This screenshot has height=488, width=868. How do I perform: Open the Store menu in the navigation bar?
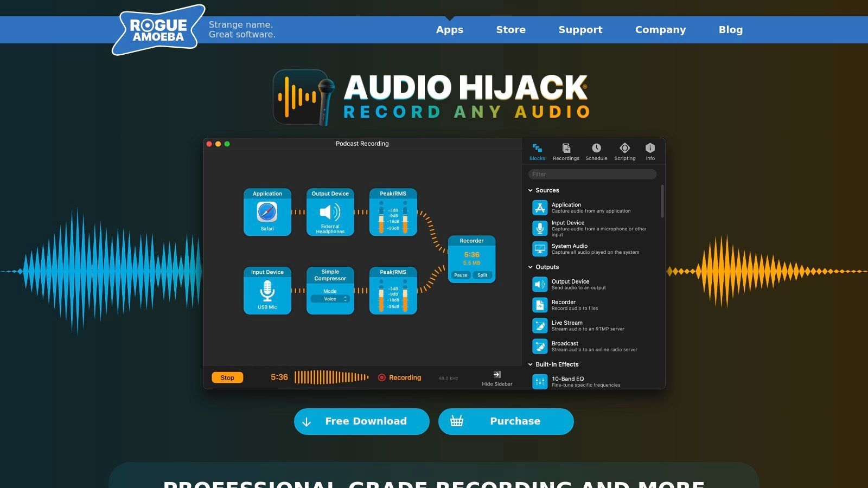tap(510, 30)
